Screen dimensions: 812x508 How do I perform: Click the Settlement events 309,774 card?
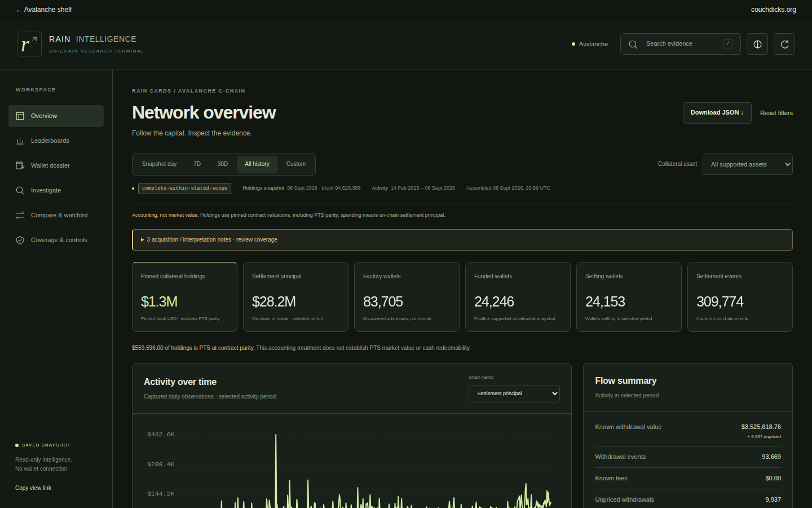pos(740,297)
